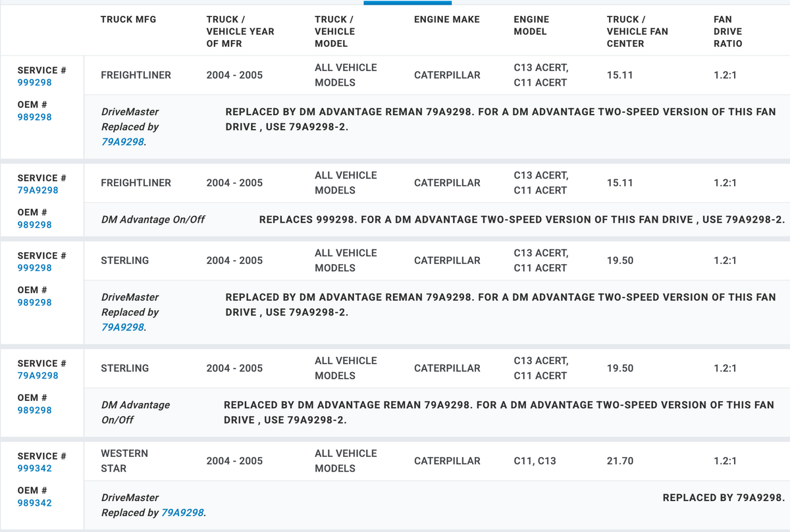The height and width of the screenshot is (532, 790).
Task: Open OEM 989298 link under Freightliner service 999298
Action: [x=34, y=117]
